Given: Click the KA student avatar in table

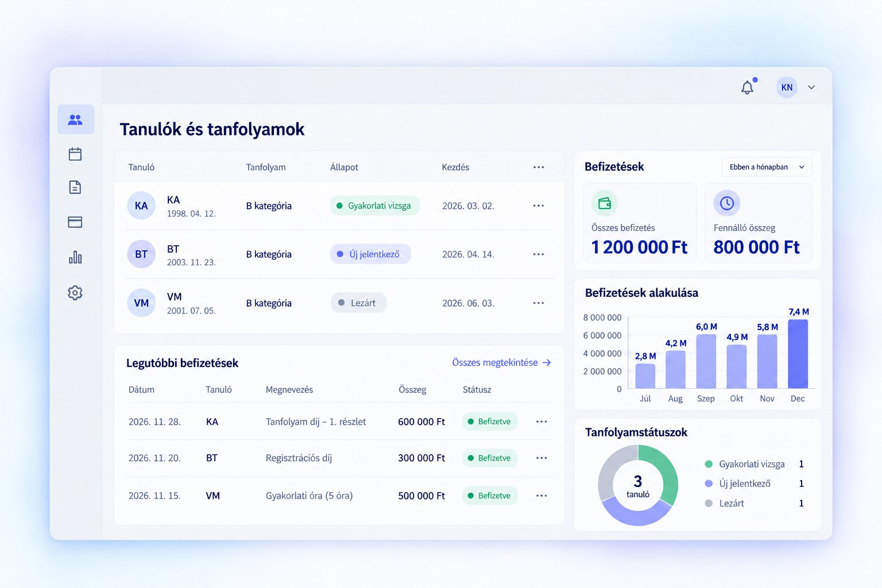Looking at the screenshot, I should [141, 206].
